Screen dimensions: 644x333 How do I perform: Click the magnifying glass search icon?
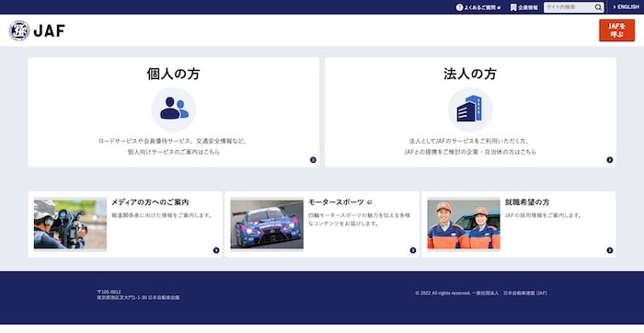[x=598, y=7]
